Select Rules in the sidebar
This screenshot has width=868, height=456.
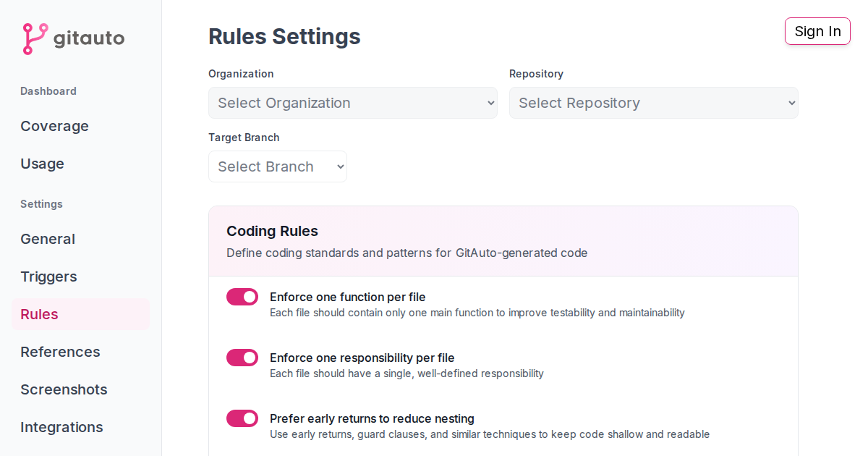coord(40,314)
